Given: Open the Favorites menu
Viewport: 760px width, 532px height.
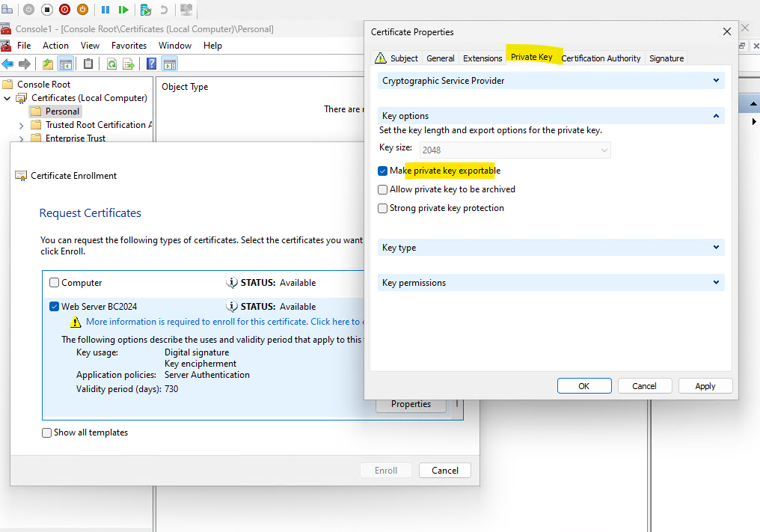Looking at the screenshot, I should (x=129, y=46).
